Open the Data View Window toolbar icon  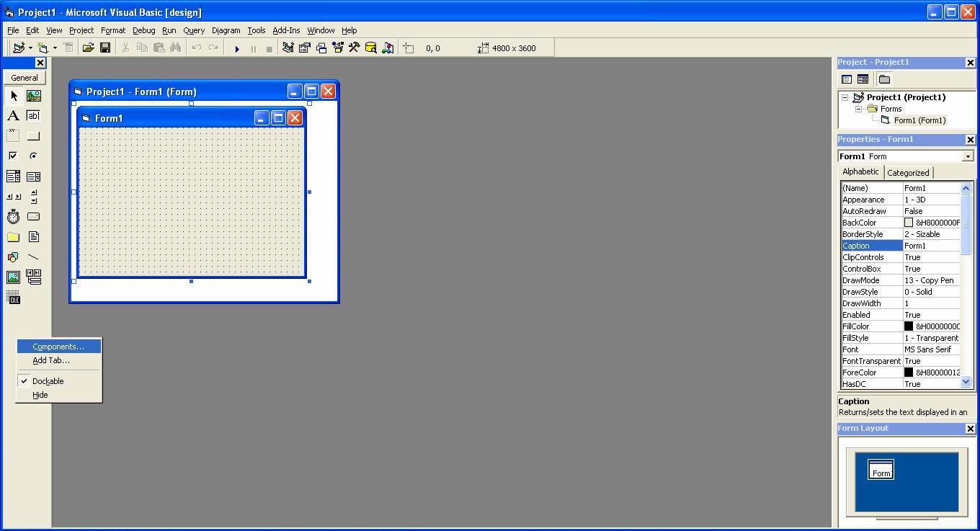[370, 48]
